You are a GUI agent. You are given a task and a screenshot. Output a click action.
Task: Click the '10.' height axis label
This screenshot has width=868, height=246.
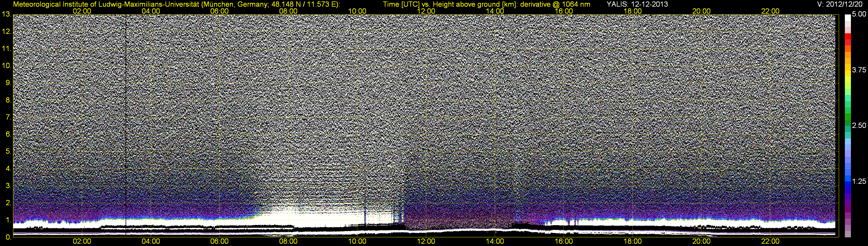point(6,66)
